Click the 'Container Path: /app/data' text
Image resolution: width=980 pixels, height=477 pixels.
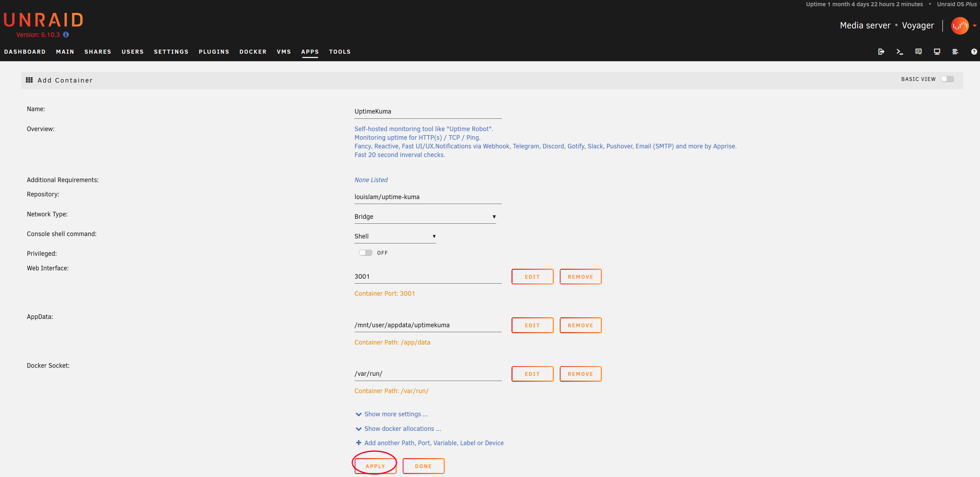pos(392,342)
